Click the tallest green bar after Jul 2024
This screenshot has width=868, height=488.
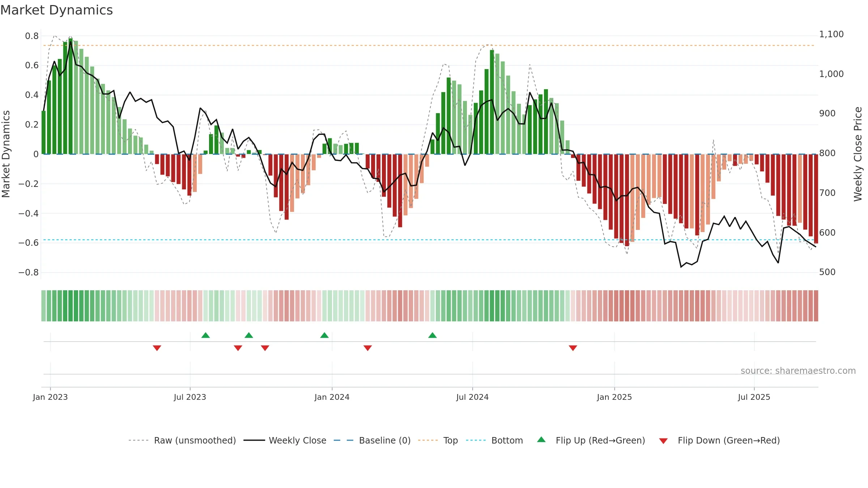(492, 102)
